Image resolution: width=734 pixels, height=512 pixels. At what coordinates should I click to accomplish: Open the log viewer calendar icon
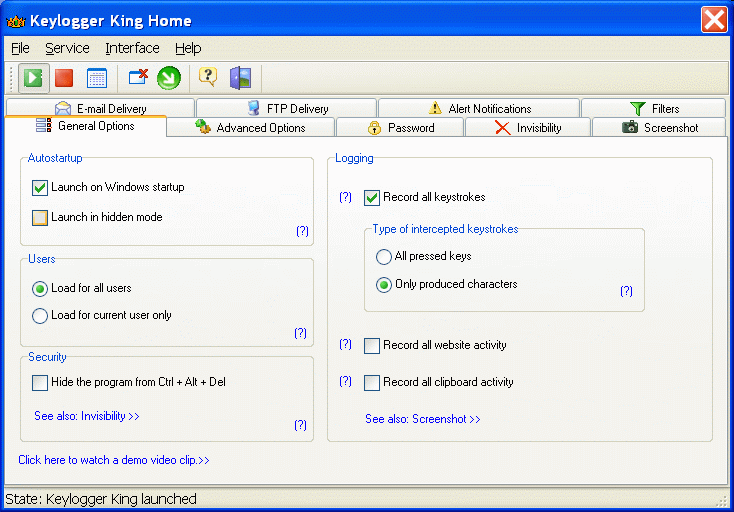(97, 78)
